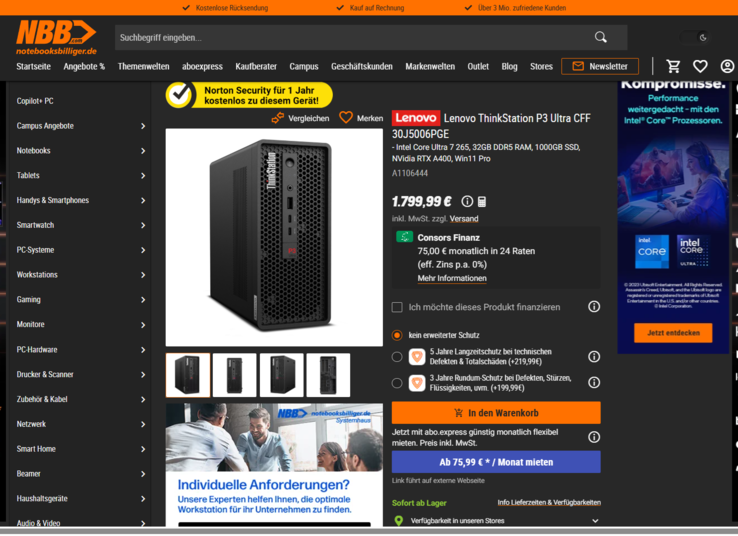Select fourth product thumbnail image

(x=328, y=375)
